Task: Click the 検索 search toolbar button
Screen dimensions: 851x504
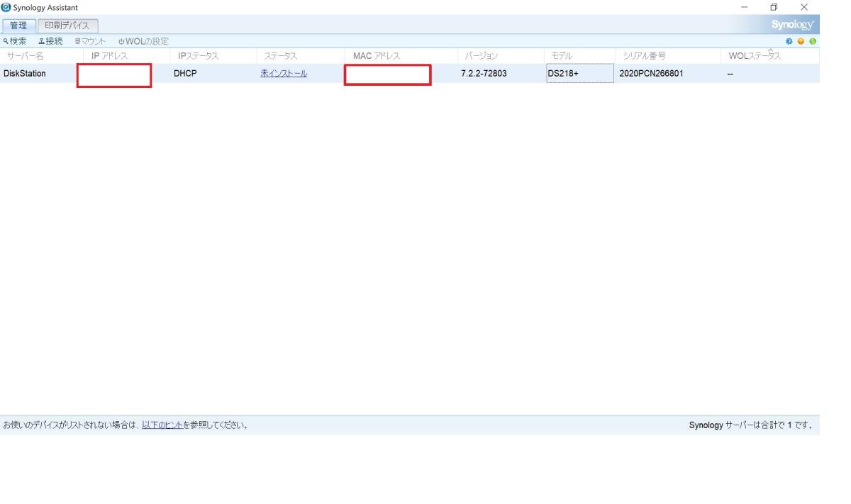Action: 15,41
